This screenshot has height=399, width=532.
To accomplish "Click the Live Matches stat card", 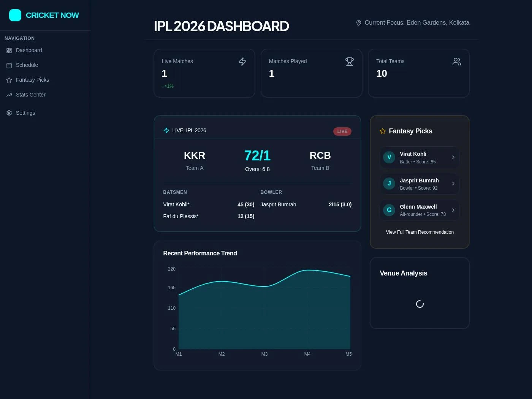I will point(204,73).
